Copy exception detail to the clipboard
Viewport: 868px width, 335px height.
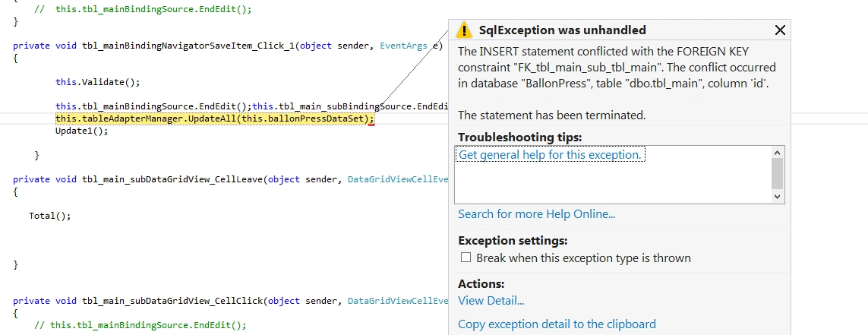(557, 324)
